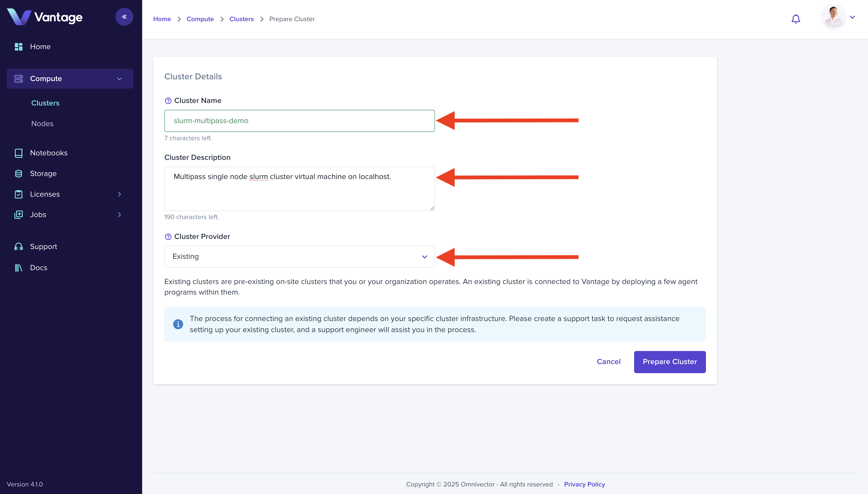Cancel the cluster preparation form
The image size is (868, 494).
pos(608,362)
